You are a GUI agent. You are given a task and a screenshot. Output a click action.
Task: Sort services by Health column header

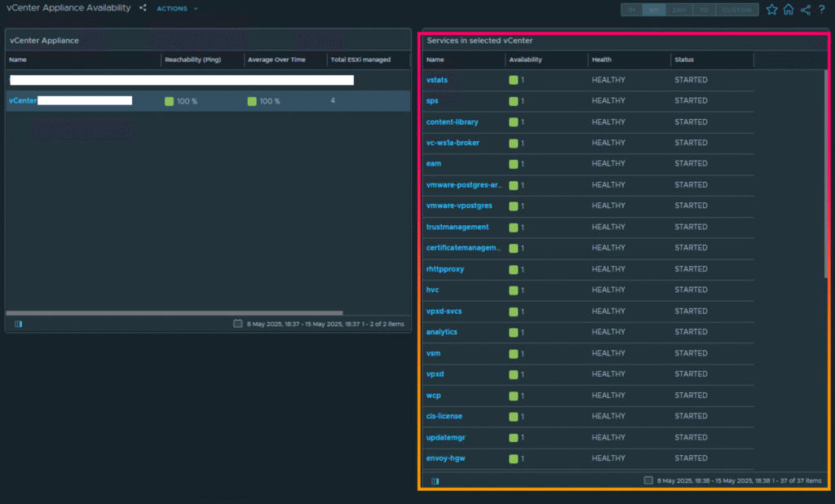pyautogui.click(x=601, y=60)
